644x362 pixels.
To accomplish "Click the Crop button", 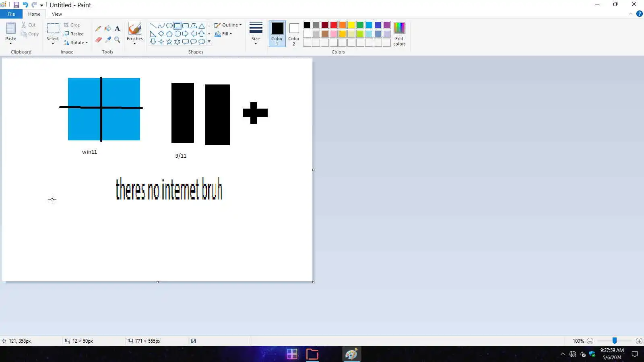I will 72,25.
